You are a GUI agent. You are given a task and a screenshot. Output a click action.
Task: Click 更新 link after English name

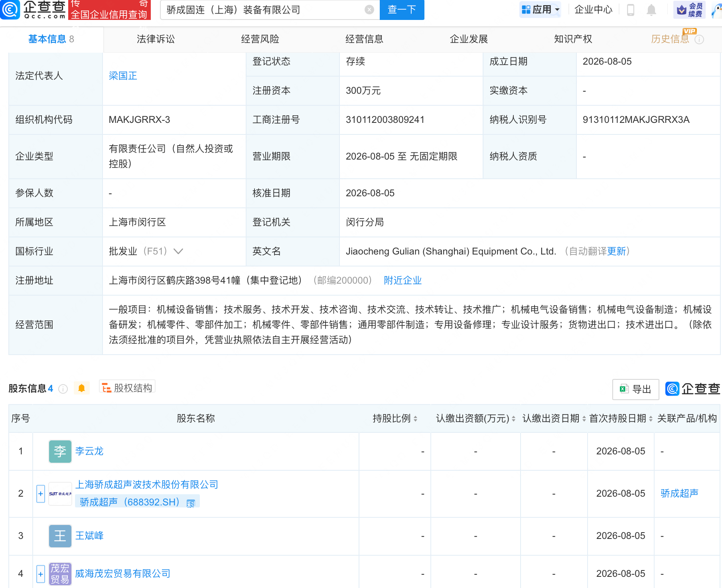[616, 251]
